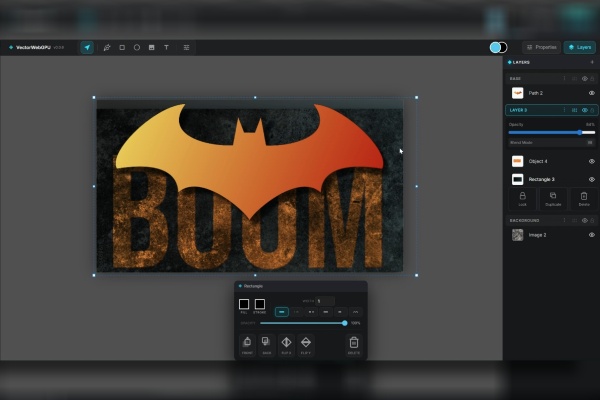Toggle Background group visibility eye
The height and width of the screenshot is (400, 600).
click(x=585, y=220)
